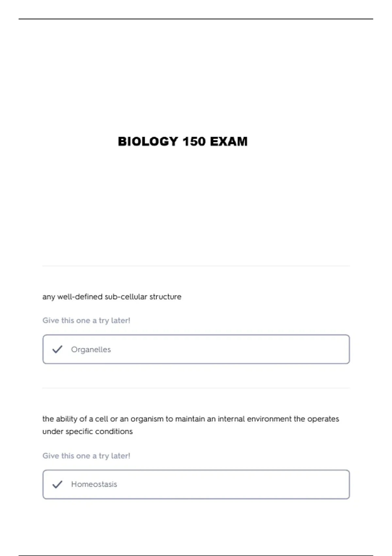Click the "any well-defined sub-cellular structure" question
This screenshot has height=556, width=392.
[x=112, y=297]
